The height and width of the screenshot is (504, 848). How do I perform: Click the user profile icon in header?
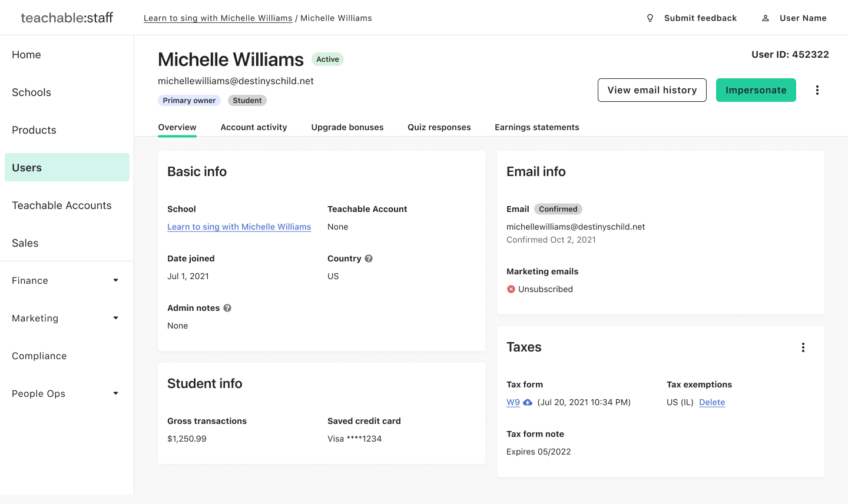point(766,18)
